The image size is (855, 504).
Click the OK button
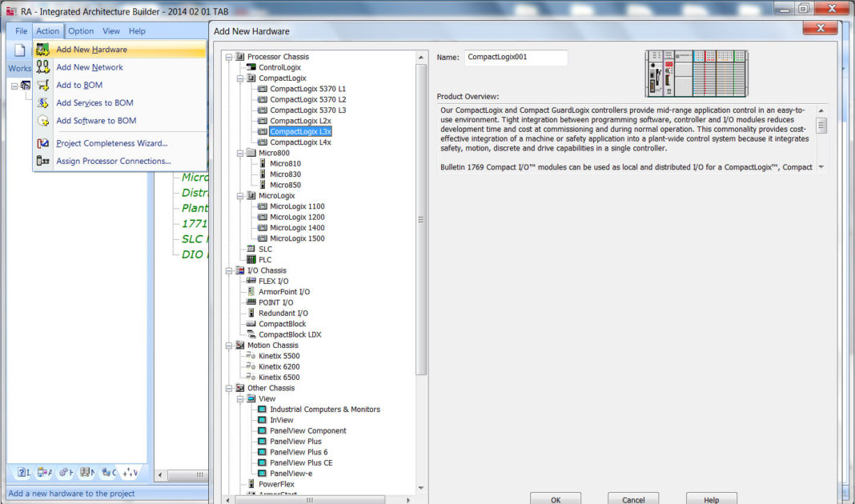click(x=555, y=498)
